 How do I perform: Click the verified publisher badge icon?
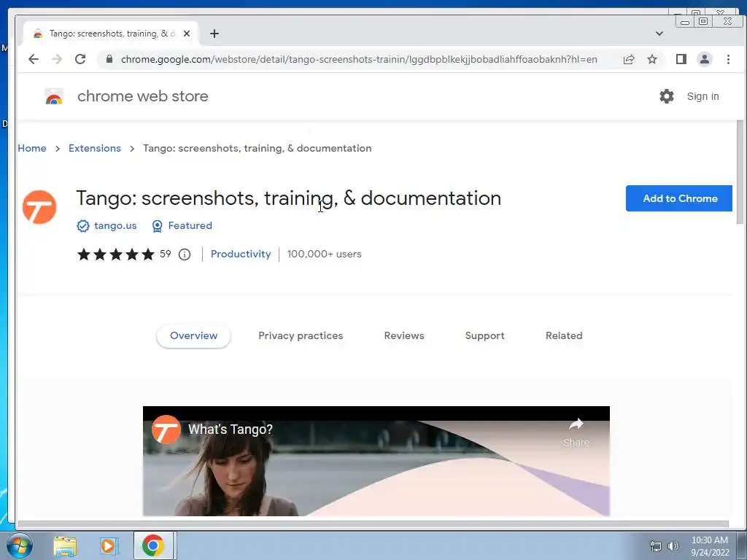coord(83,226)
